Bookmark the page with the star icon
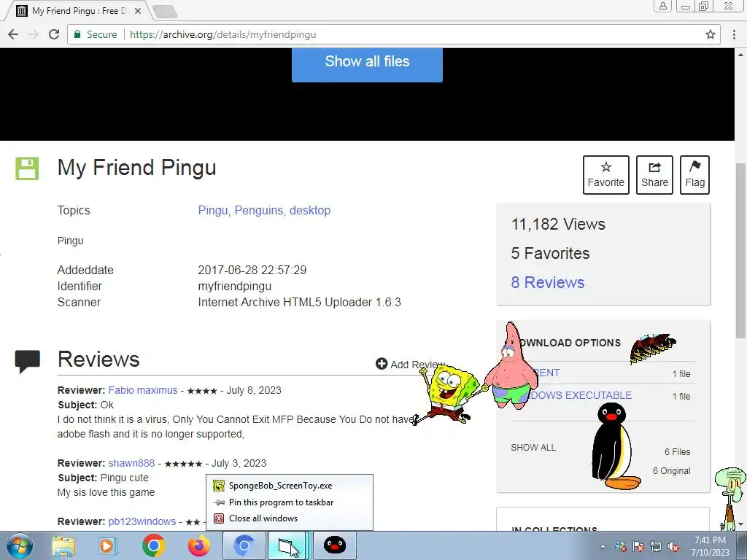The height and width of the screenshot is (560, 747). point(711,34)
